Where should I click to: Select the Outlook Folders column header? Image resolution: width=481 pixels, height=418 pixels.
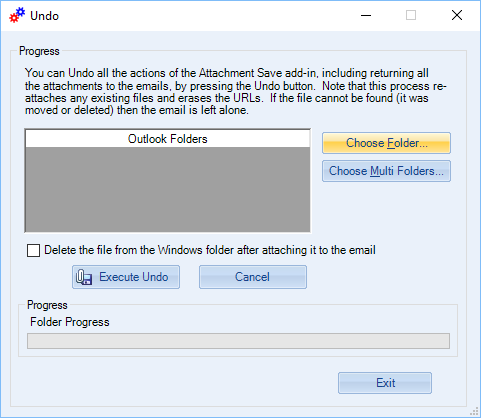click(168, 139)
